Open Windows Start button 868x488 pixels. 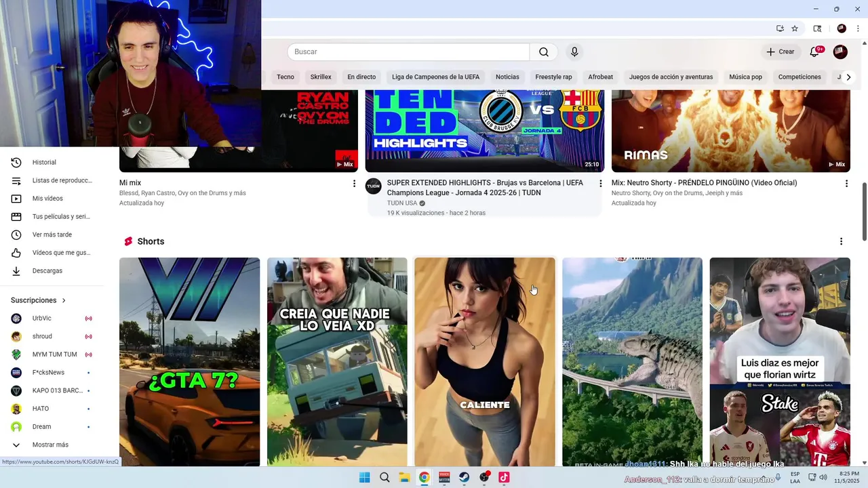point(364,477)
